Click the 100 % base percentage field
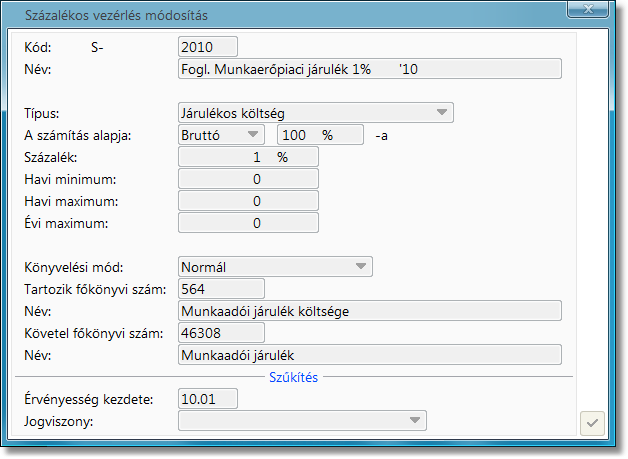This screenshot has height=459, width=628. pos(320,135)
